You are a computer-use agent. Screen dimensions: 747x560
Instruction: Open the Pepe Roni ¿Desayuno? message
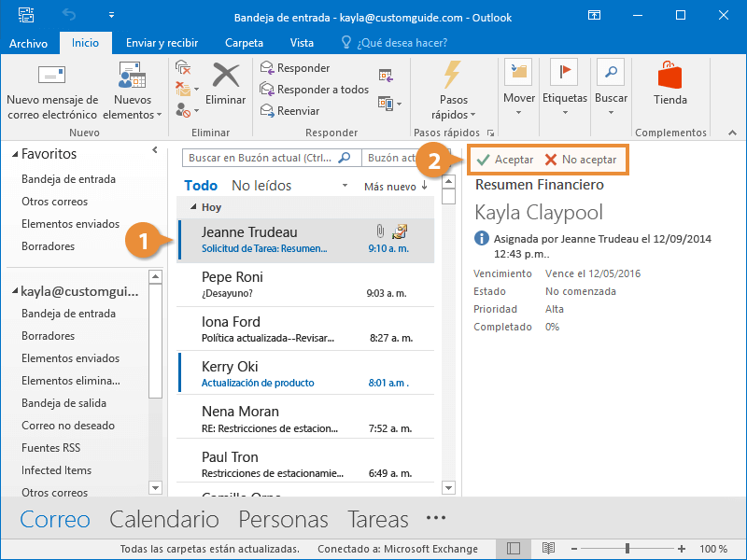coord(305,285)
